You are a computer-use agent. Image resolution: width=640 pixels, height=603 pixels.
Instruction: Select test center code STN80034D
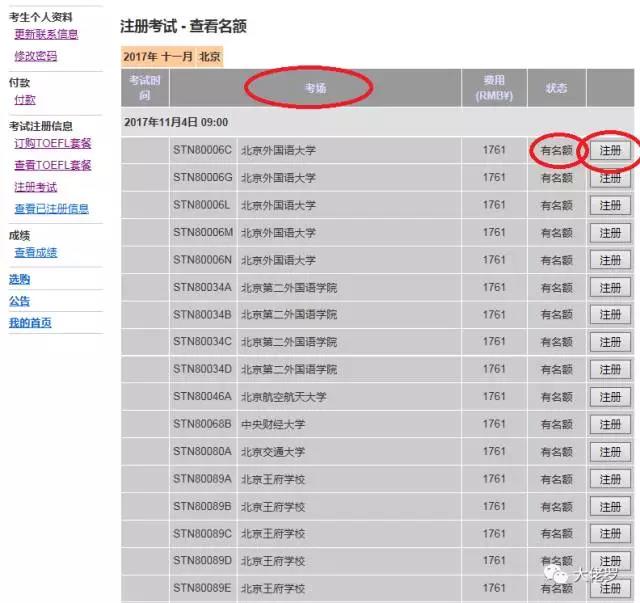coord(202,369)
